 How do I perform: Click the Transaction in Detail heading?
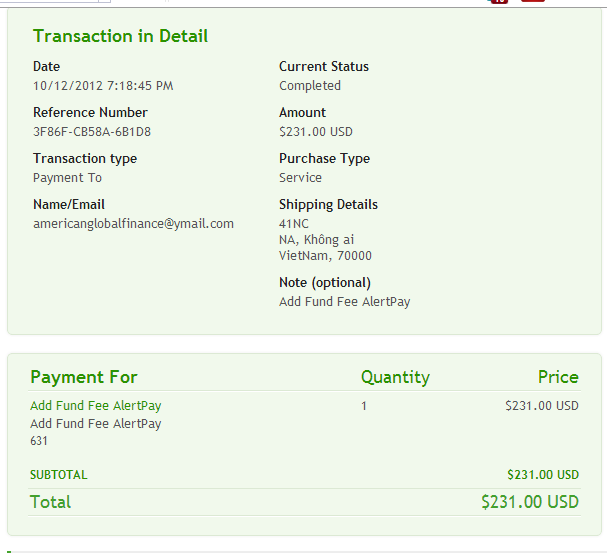click(x=120, y=37)
